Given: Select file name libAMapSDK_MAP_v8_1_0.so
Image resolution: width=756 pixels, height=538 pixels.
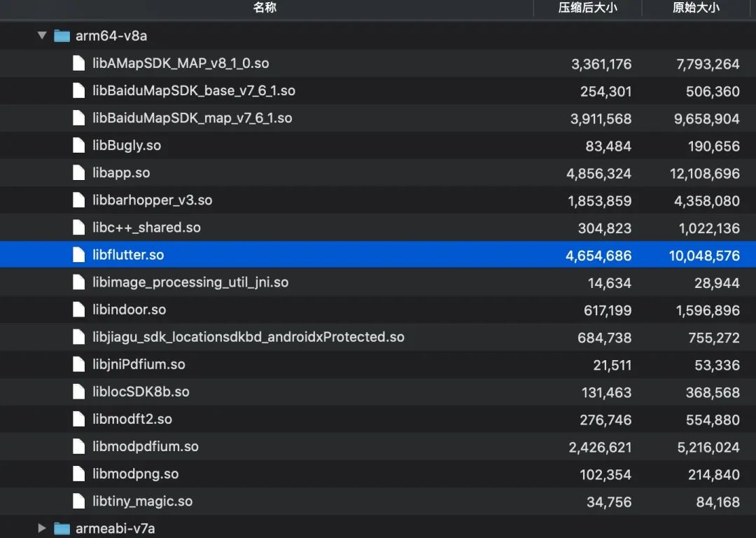Looking at the screenshot, I should coord(181,63).
